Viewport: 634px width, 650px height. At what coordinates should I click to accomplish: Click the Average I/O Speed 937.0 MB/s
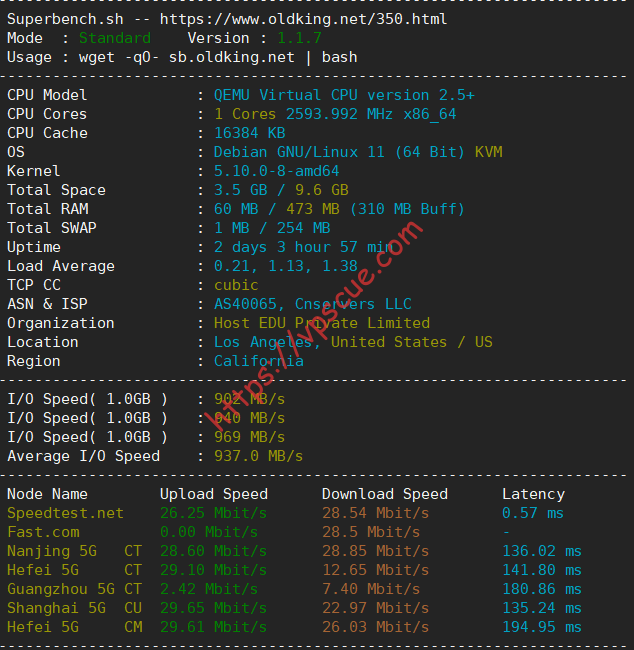tap(258, 456)
